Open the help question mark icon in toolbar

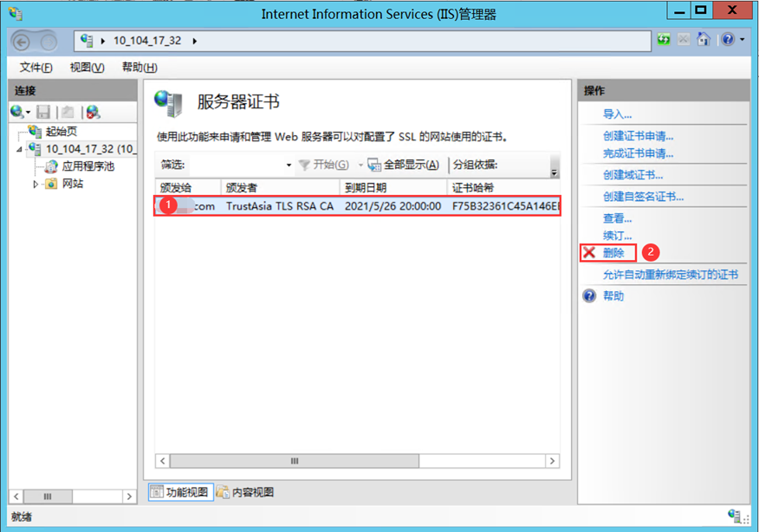[x=728, y=39]
